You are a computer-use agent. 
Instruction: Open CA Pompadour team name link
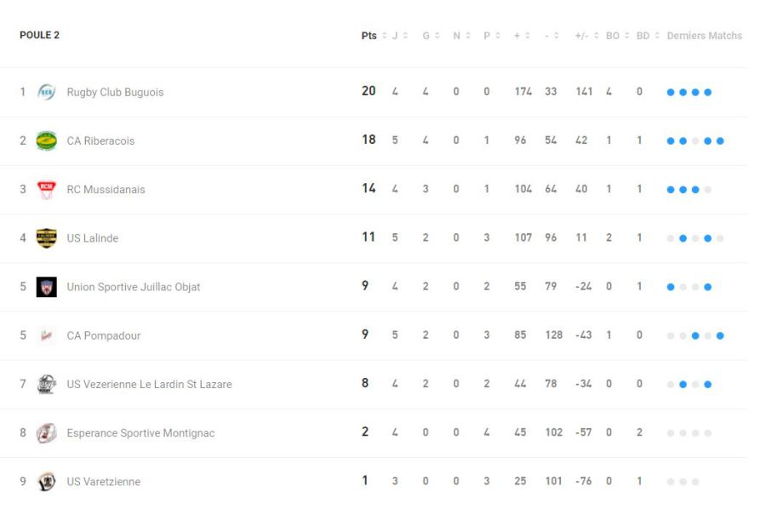[104, 335]
